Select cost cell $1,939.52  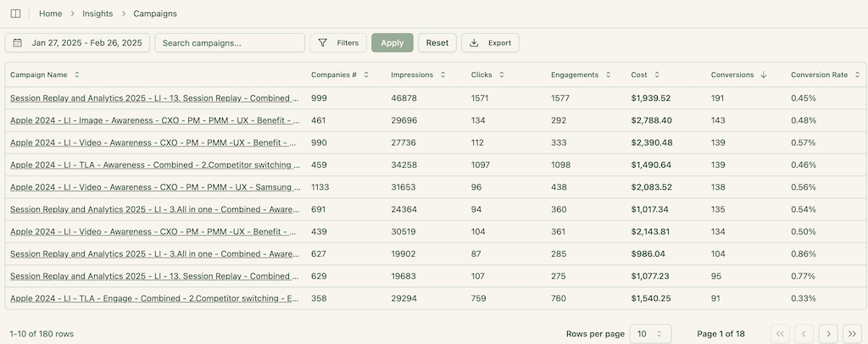[x=651, y=98]
